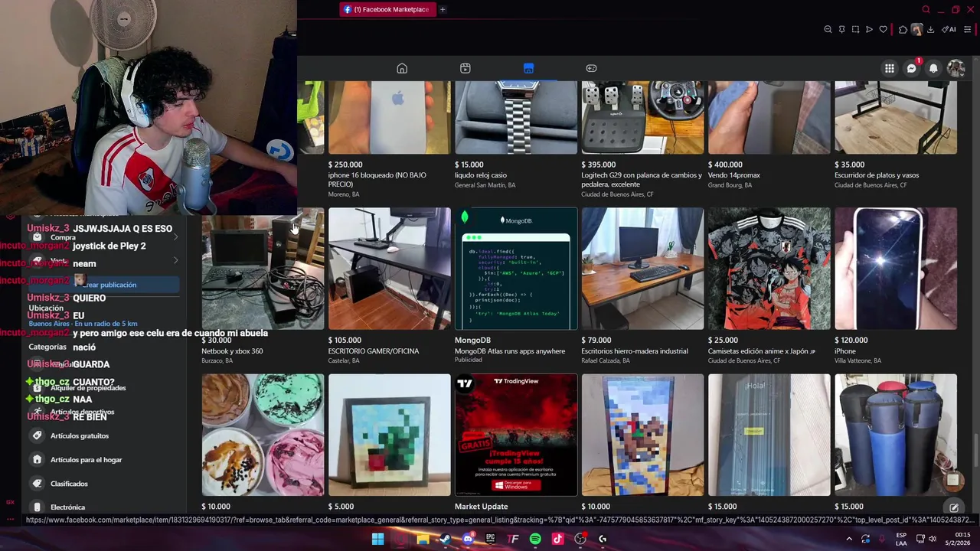Show hidden system tray icons chevron
The height and width of the screenshot is (551, 980).
[848, 539]
